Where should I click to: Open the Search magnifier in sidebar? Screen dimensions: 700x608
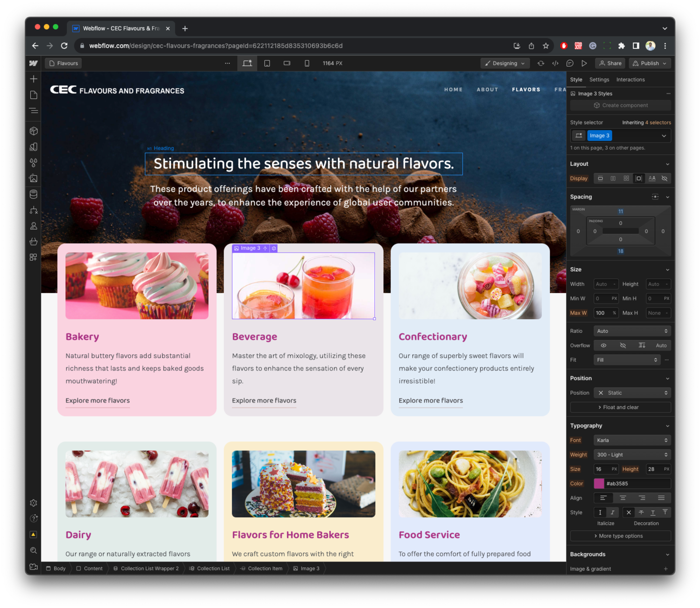click(34, 550)
